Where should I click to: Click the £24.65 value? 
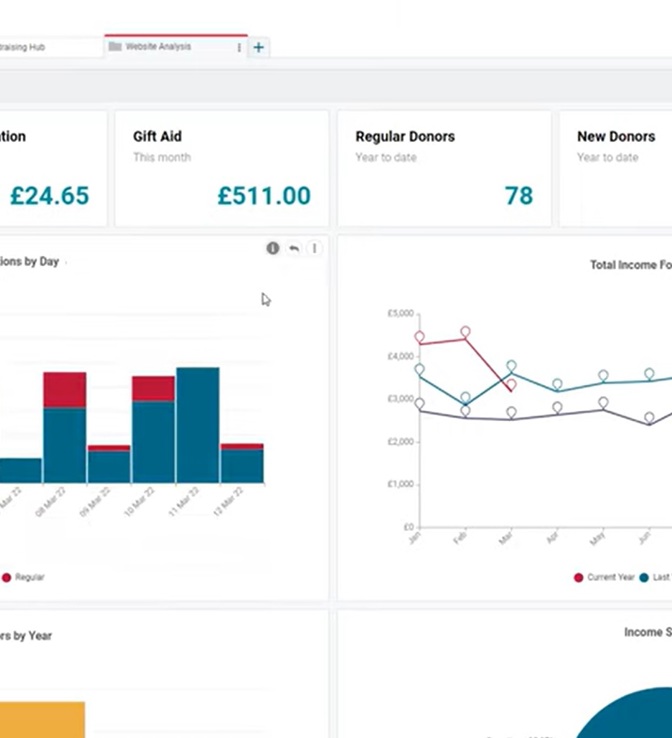(49, 195)
